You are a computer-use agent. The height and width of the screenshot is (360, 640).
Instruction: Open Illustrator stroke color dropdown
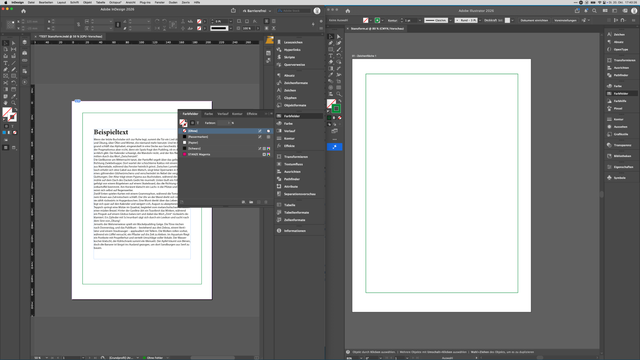click(x=382, y=20)
